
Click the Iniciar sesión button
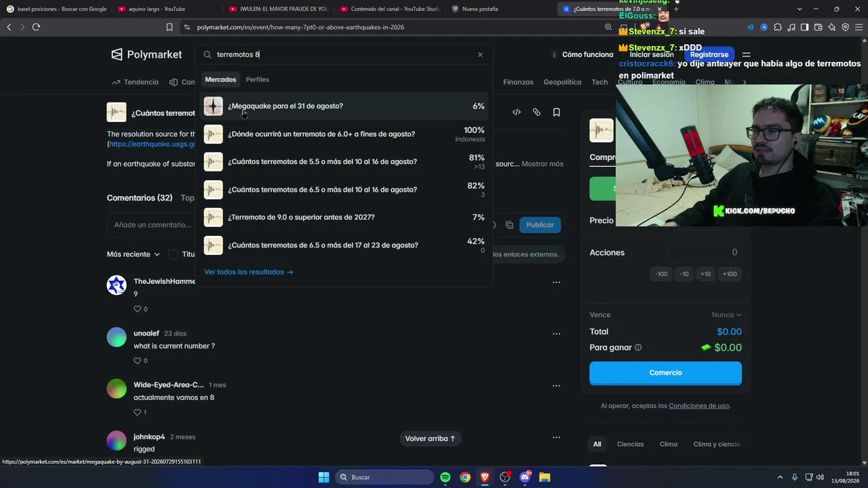point(652,54)
